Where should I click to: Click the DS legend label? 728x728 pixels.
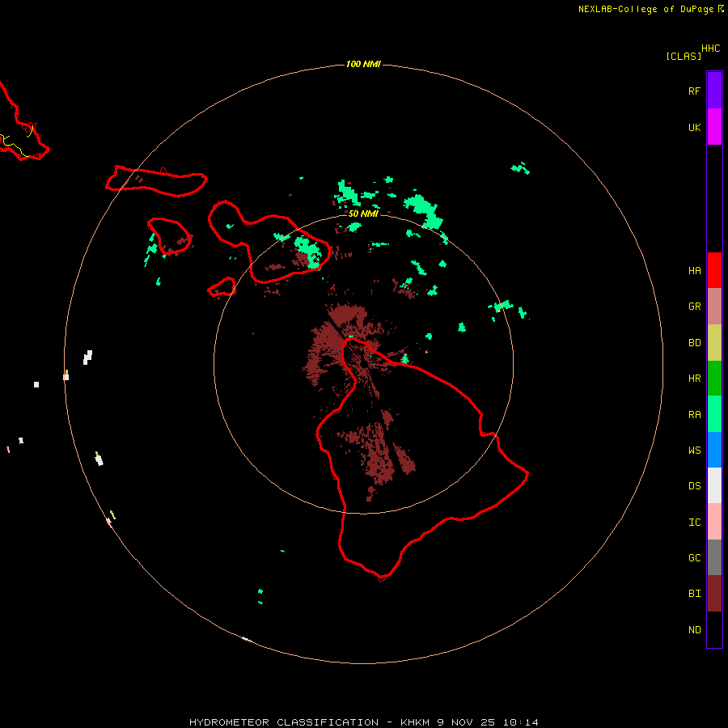click(694, 486)
